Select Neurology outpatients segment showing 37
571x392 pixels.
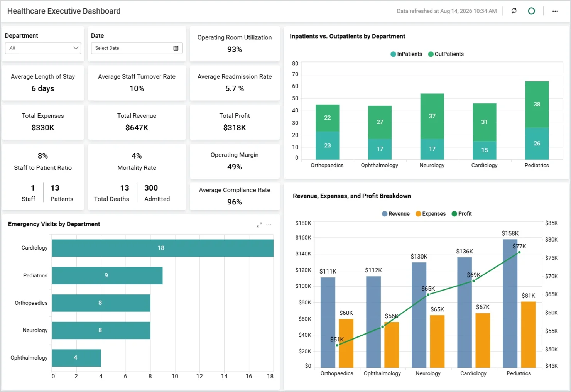432,116
